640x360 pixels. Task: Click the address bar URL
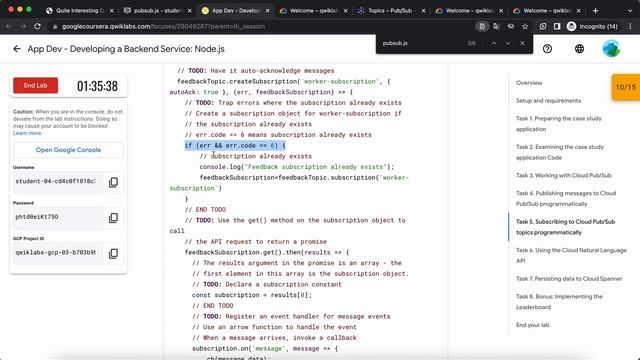tap(163, 27)
